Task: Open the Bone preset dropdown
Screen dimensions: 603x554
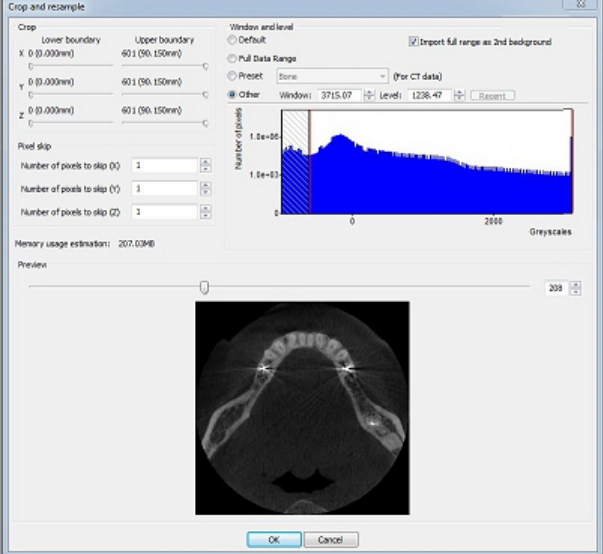Action: click(332, 77)
